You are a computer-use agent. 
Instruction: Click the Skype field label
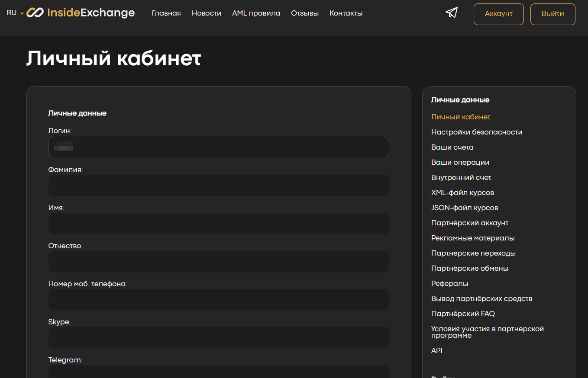coord(59,322)
